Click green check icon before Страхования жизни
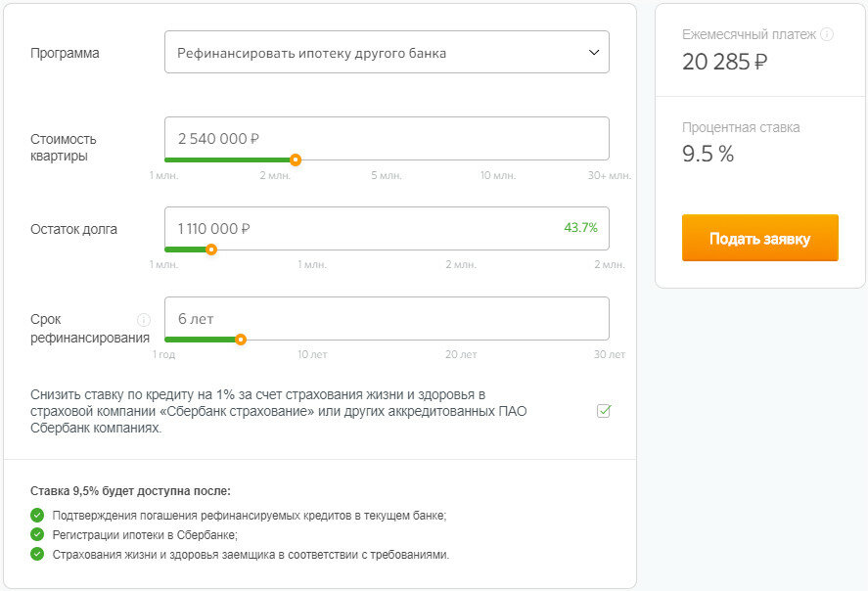The width and height of the screenshot is (868, 591). [37, 554]
